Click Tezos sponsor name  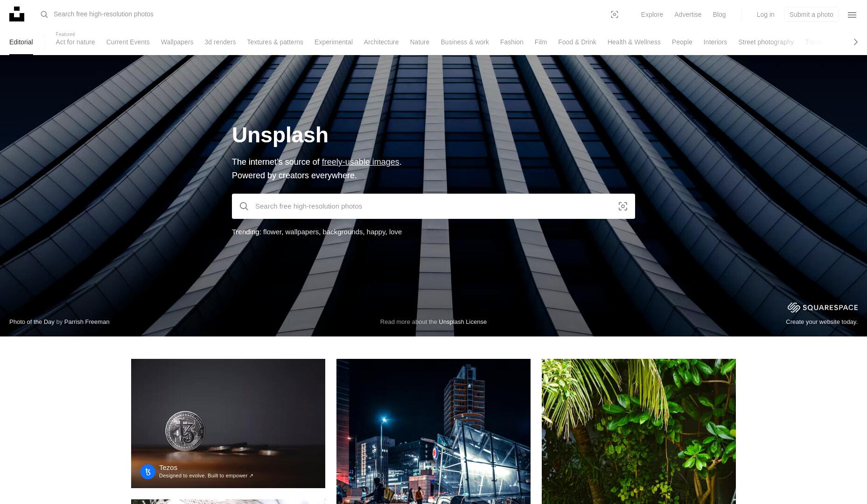[168, 468]
